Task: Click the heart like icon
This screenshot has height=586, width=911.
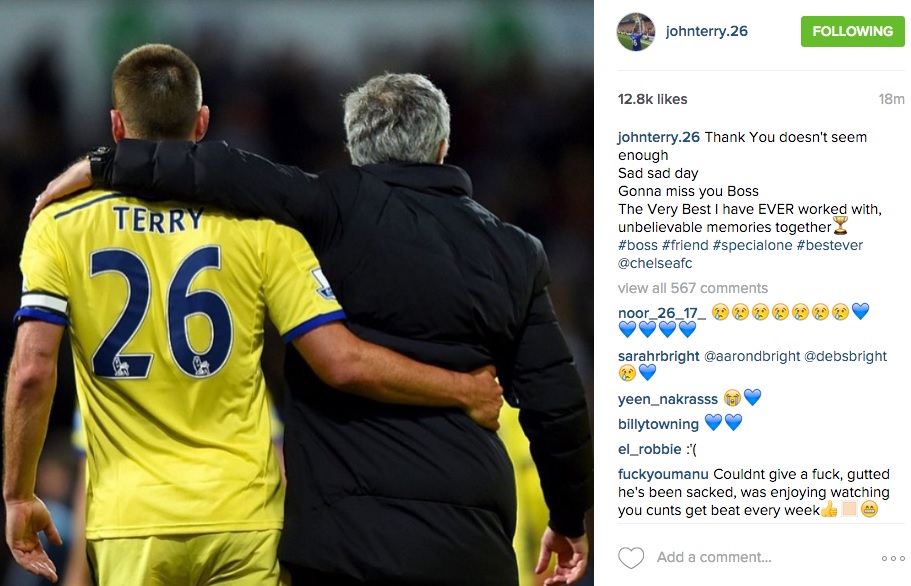Action: [630, 558]
